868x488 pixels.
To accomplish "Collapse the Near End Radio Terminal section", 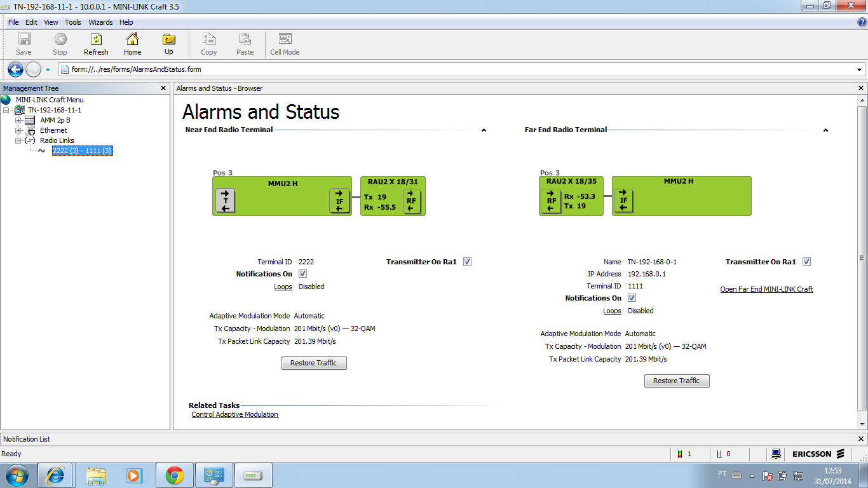I will click(484, 130).
